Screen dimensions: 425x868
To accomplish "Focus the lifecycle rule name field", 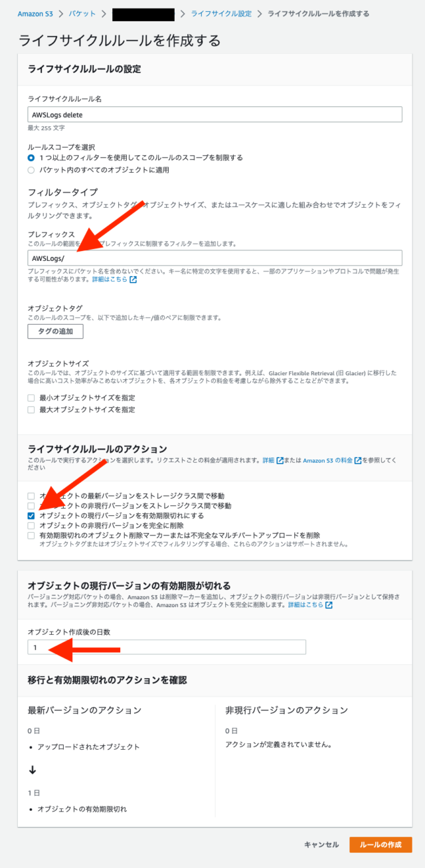I will point(214,114).
